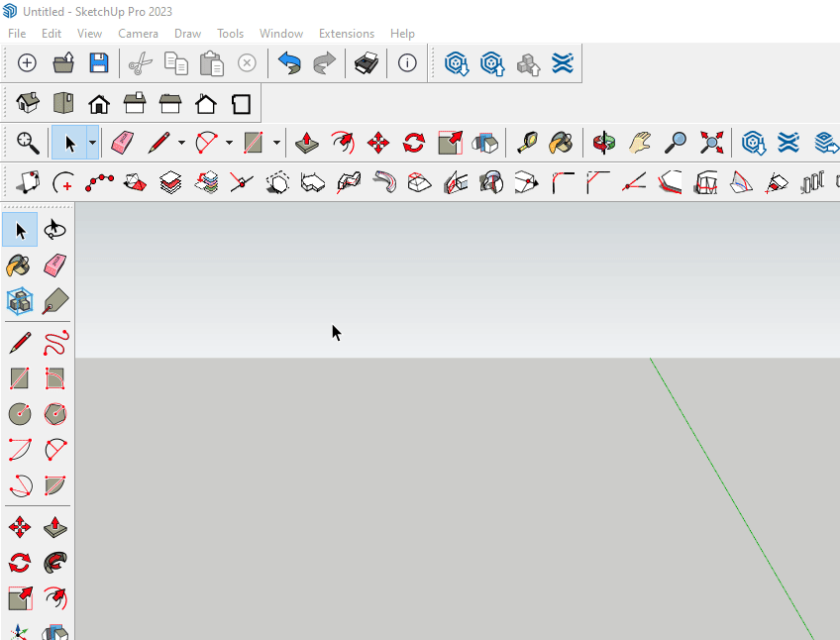Open Model Info circle-i icon
Screen dimensions: 840x640
tap(407, 63)
